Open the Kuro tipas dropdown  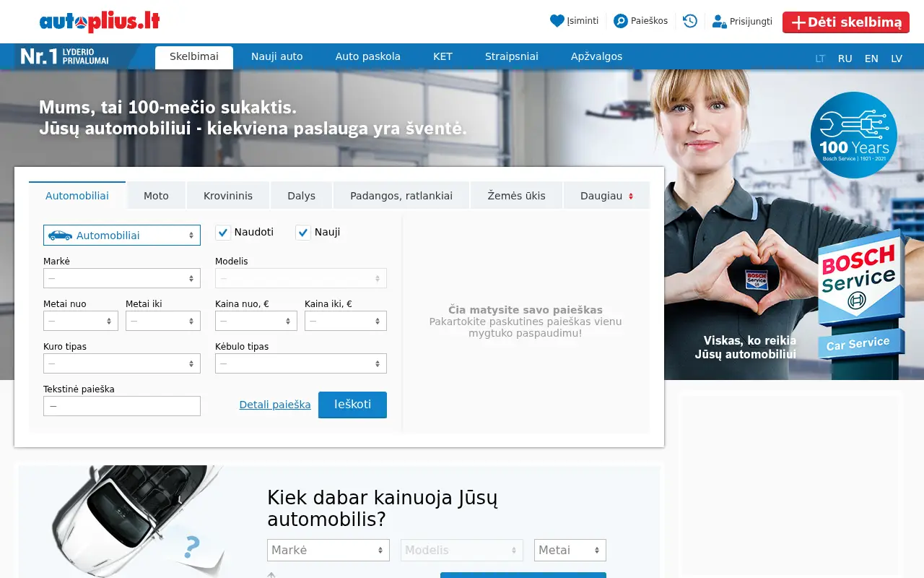coord(122,363)
